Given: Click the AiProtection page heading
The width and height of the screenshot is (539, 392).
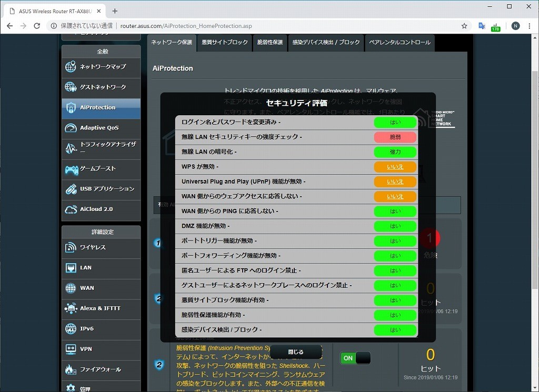Looking at the screenshot, I should coord(173,68).
